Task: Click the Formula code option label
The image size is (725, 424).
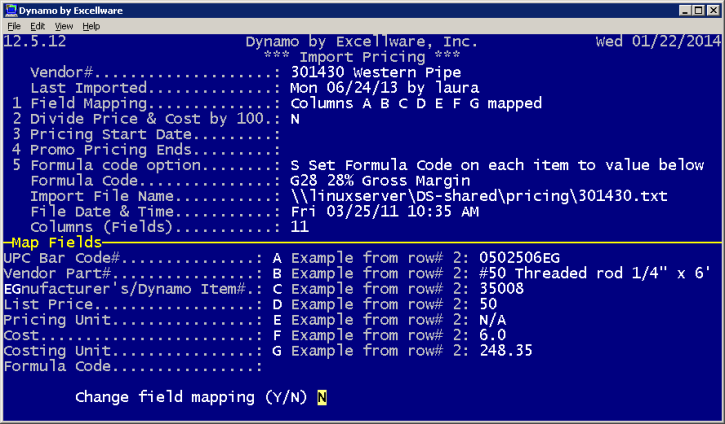Action: [x=116, y=165]
